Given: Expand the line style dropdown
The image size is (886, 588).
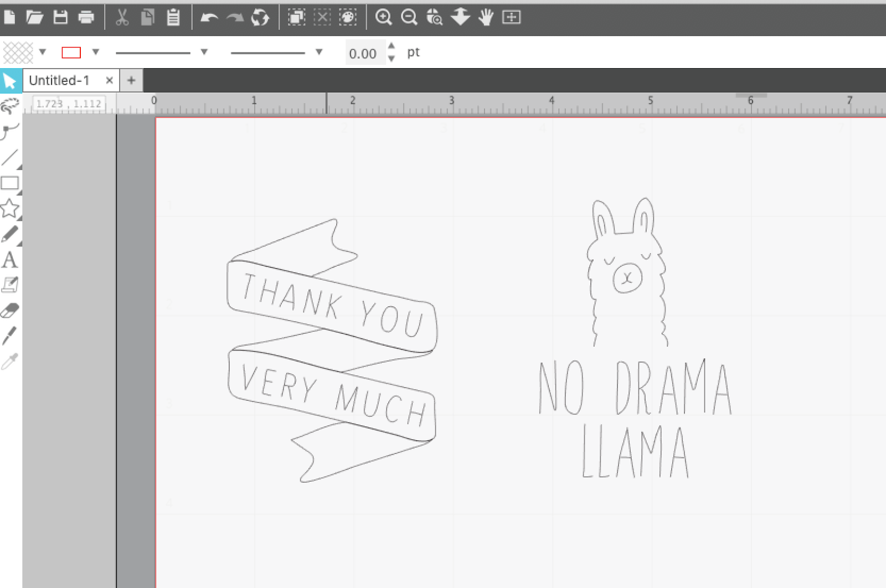Looking at the screenshot, I should pos(204,51).
